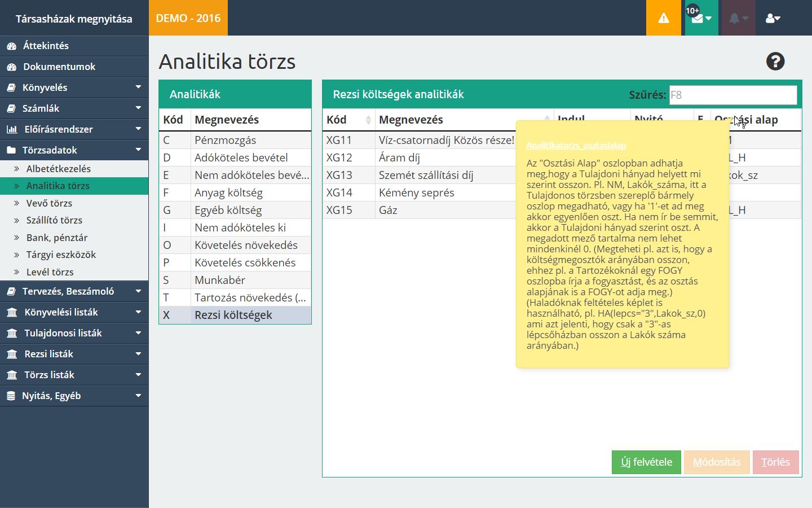812x508 pixels.
Task: Sort table by the Kód column arrows
Action: (368, 120)
